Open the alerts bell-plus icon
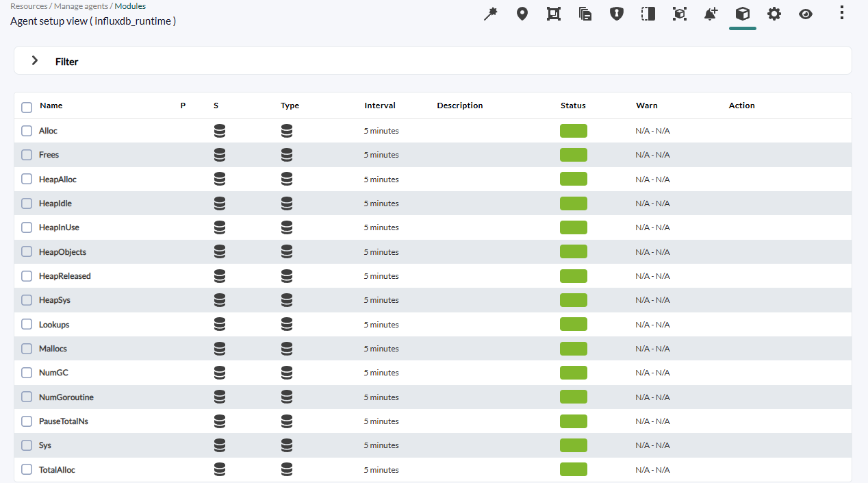The width and height of the screenshot is (868, 483). 711,14
